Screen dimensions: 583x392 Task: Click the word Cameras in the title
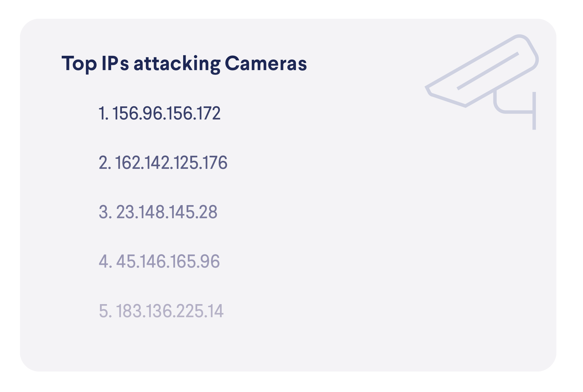click(x=266, y=63)
